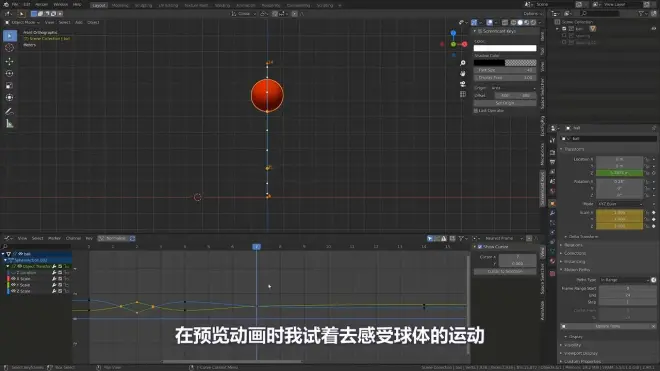The image size is (660, 371).
Task: Hide the X Scale channel eye icon
Action: click(13, 279)
